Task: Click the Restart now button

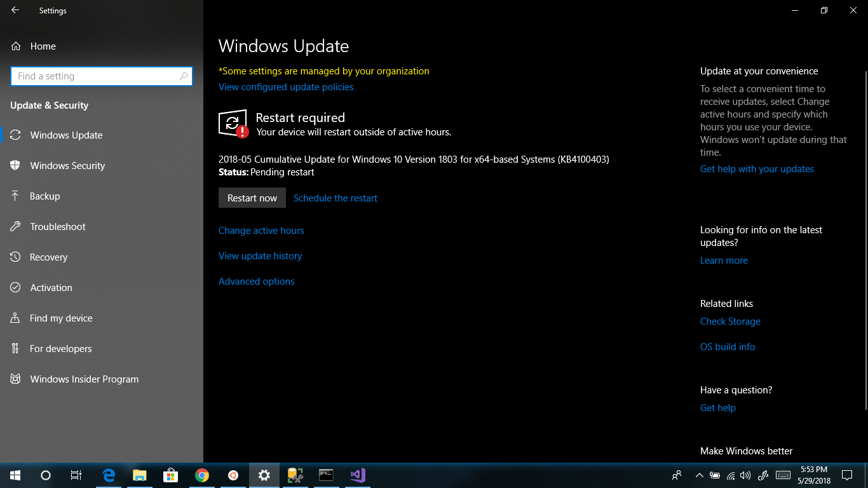Action: [252, 198]
